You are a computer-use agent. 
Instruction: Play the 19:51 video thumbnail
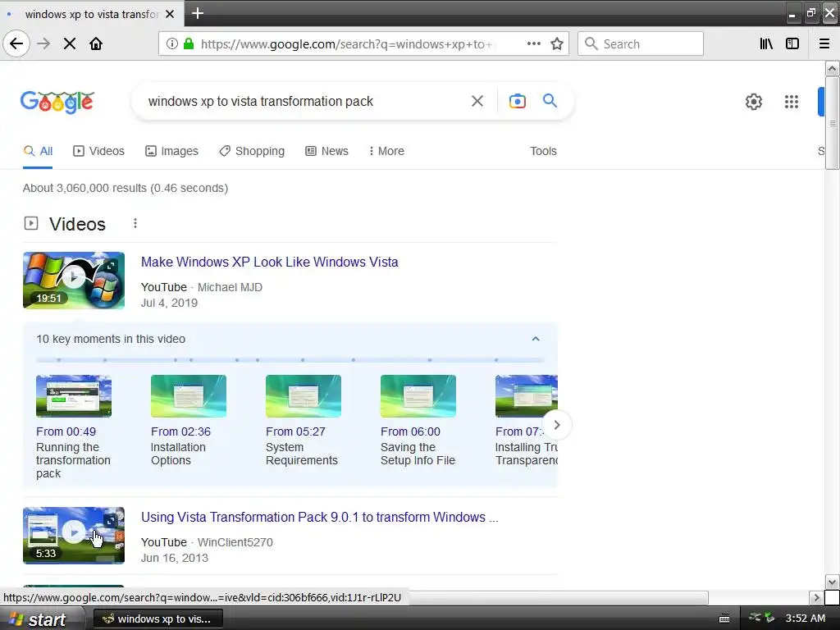point(74,281)
